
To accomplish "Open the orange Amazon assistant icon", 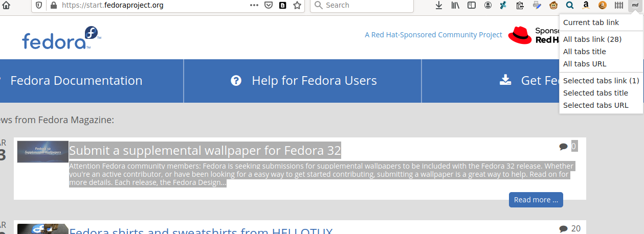I will [602, 5].
